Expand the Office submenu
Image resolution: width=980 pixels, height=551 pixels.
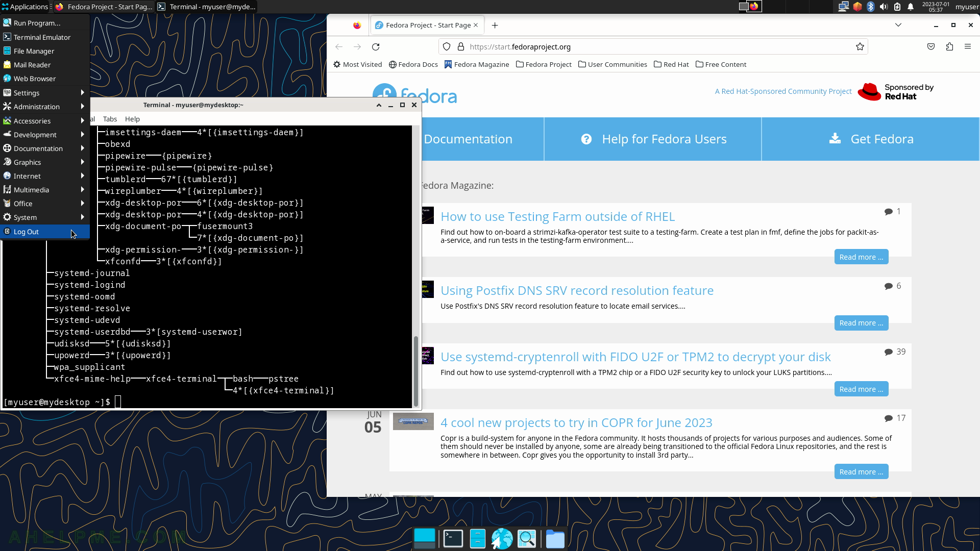[45, 204]
